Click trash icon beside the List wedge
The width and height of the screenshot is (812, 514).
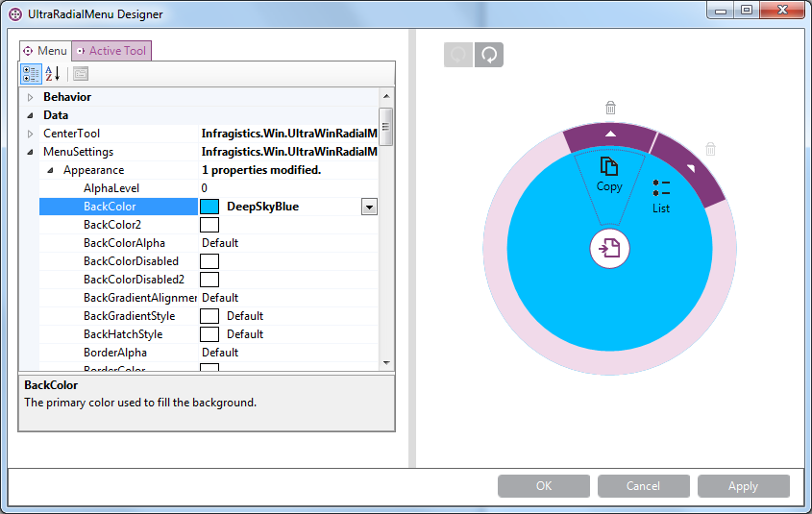coord(710,149)
